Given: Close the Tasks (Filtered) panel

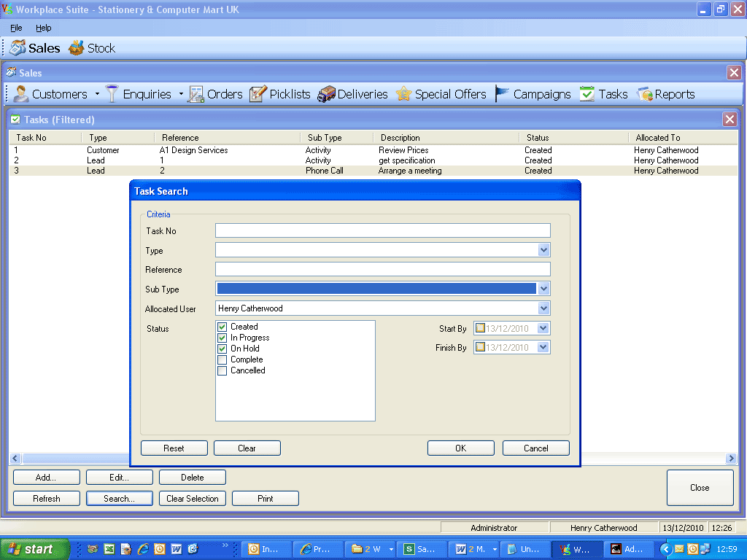Looking at the screenshot, I should point(729,119).
